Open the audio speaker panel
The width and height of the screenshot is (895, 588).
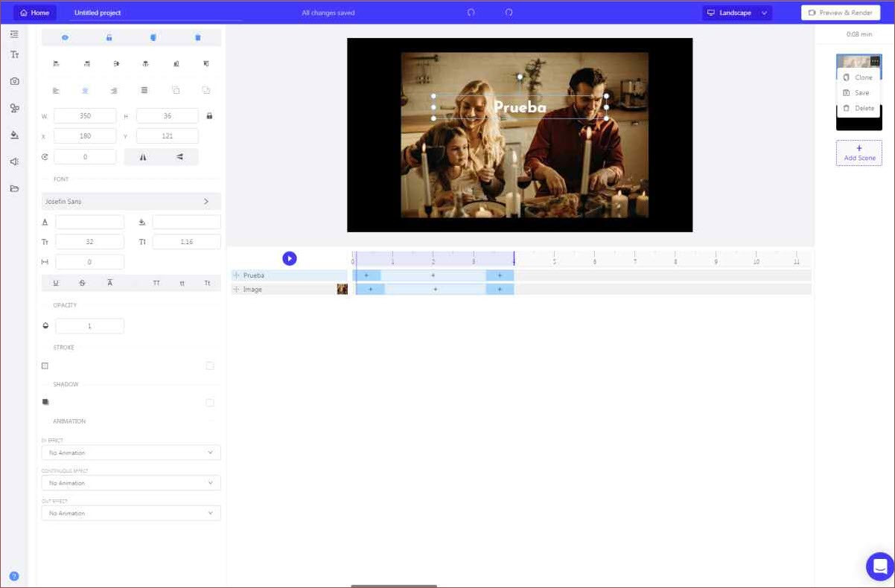(14, 162)
